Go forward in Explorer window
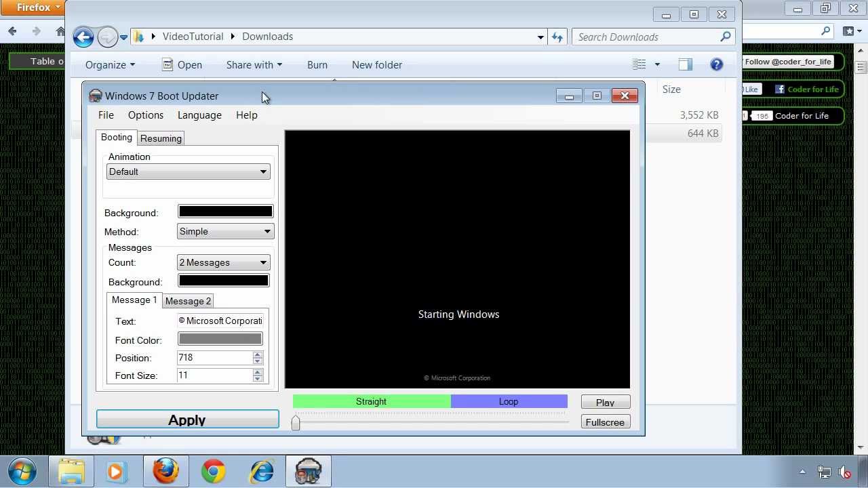The height and width of the screenshot is (488, 868). (107, 37)
